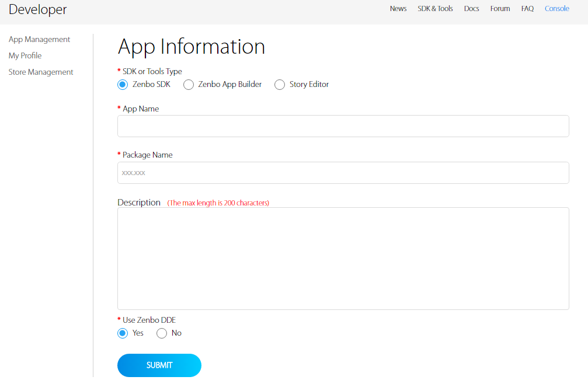Open the FAQ page

[x=527, y=9]
